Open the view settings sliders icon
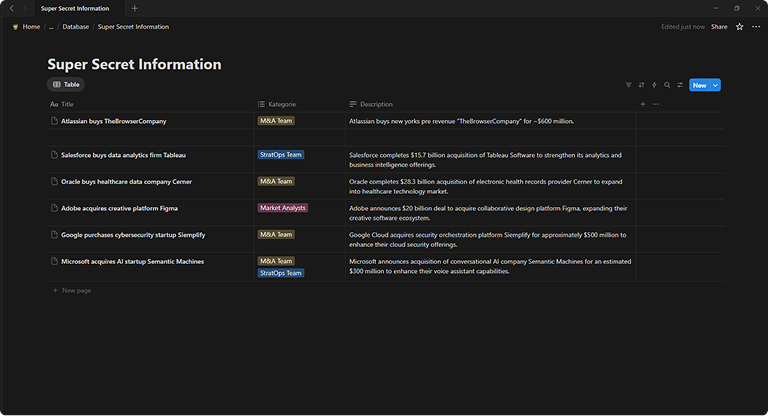Image resolution: width=768 pixels, height=416 pixels. pyautogui.click(x=680, y=85)
